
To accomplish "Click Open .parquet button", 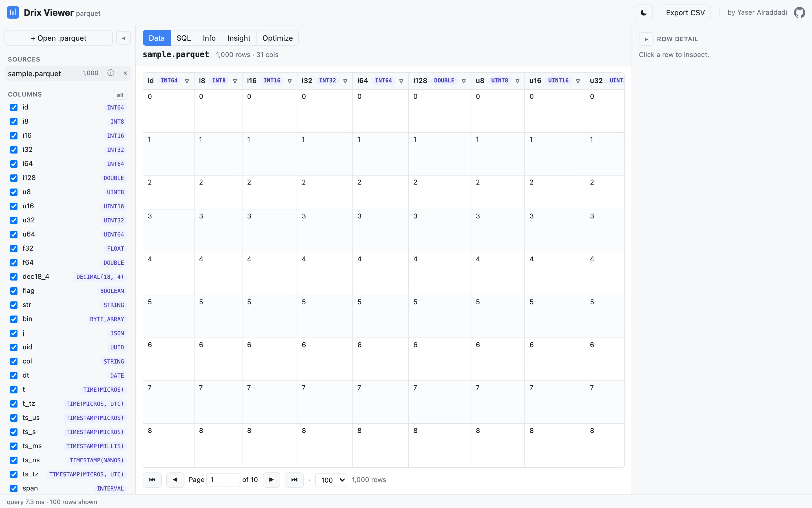I will pos(59,38).
